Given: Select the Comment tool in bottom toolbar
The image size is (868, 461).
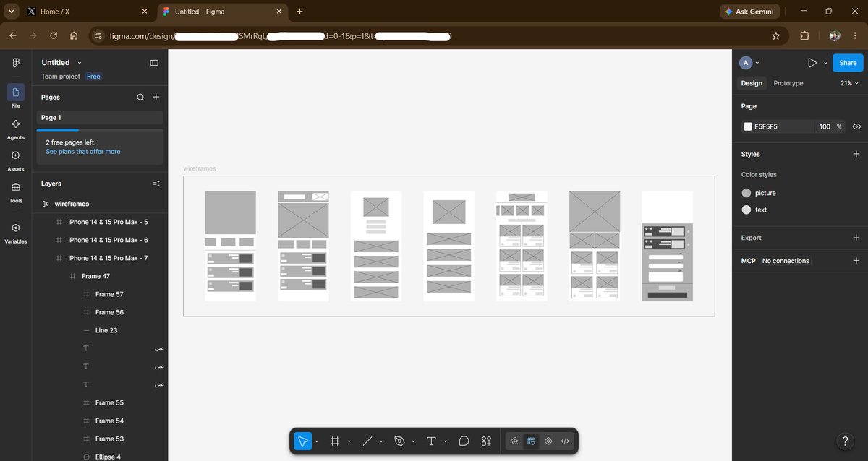Looking at the screenshot, I should pyautogui.click(x=464, y=441).
